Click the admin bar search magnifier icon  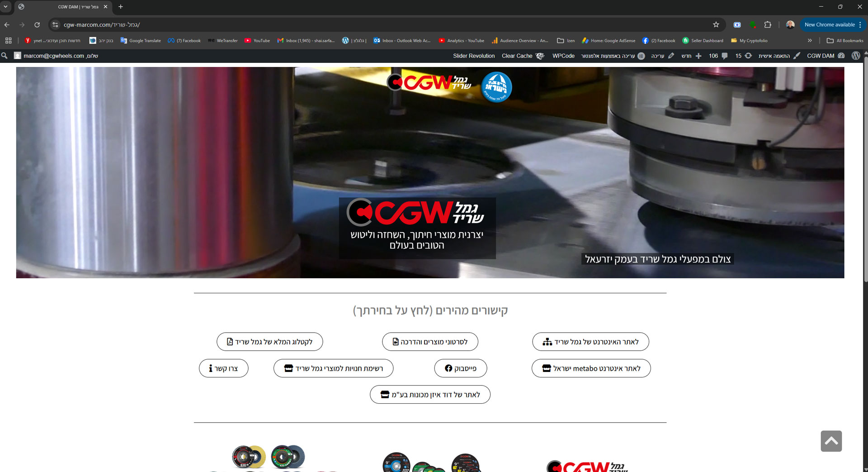5,56
